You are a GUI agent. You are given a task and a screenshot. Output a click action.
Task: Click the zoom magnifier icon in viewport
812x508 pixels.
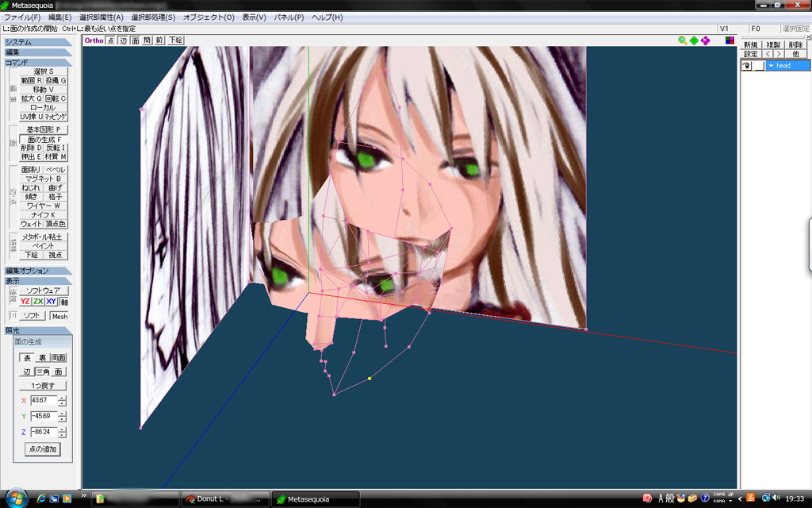coord(683,40)
